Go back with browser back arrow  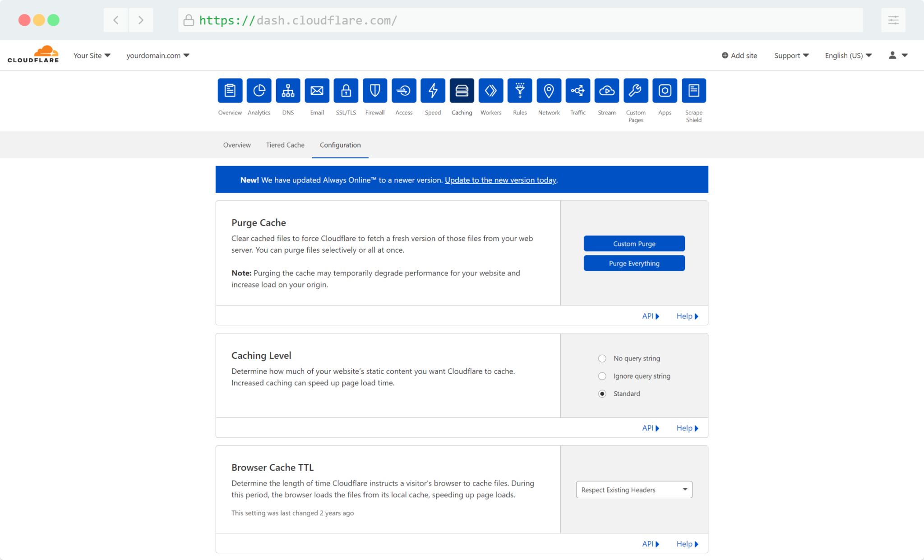click(x=116, y=20)
